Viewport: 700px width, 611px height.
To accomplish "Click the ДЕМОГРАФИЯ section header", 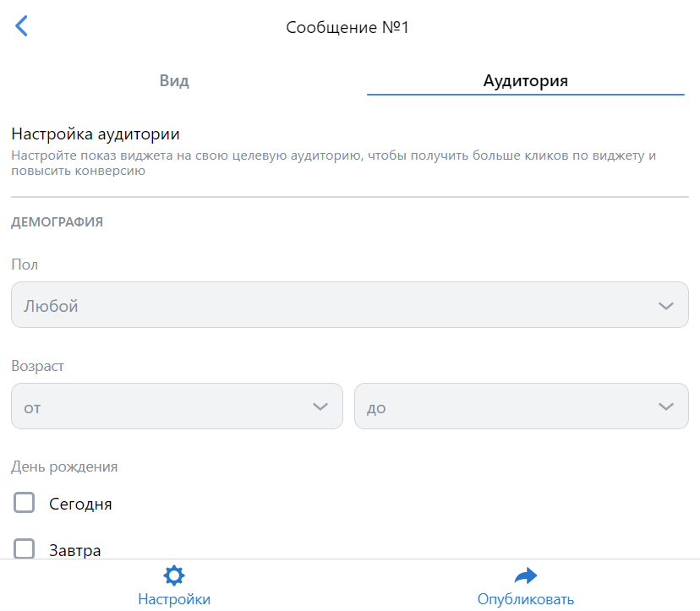I will point(57,222).
